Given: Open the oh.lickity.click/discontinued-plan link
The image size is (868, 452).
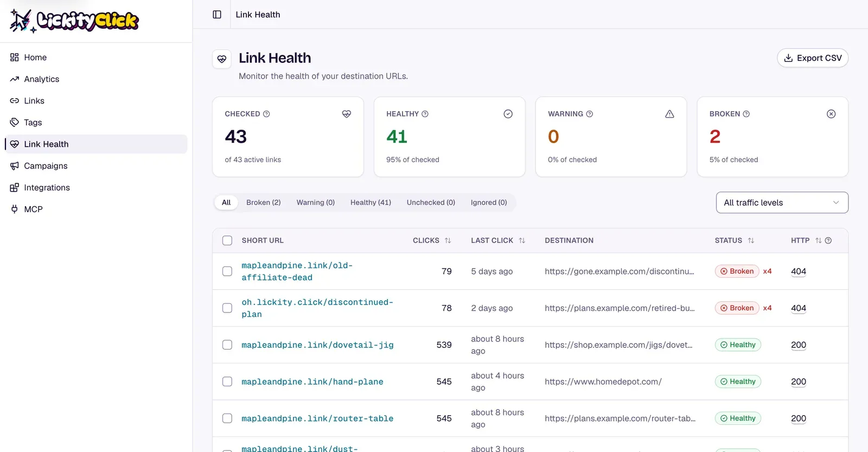Looking at the screenshot, I should click(317, 308).
